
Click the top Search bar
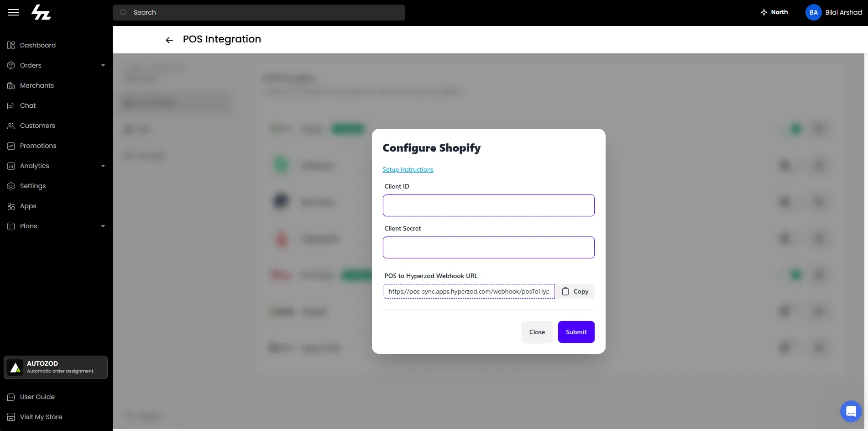259,12
